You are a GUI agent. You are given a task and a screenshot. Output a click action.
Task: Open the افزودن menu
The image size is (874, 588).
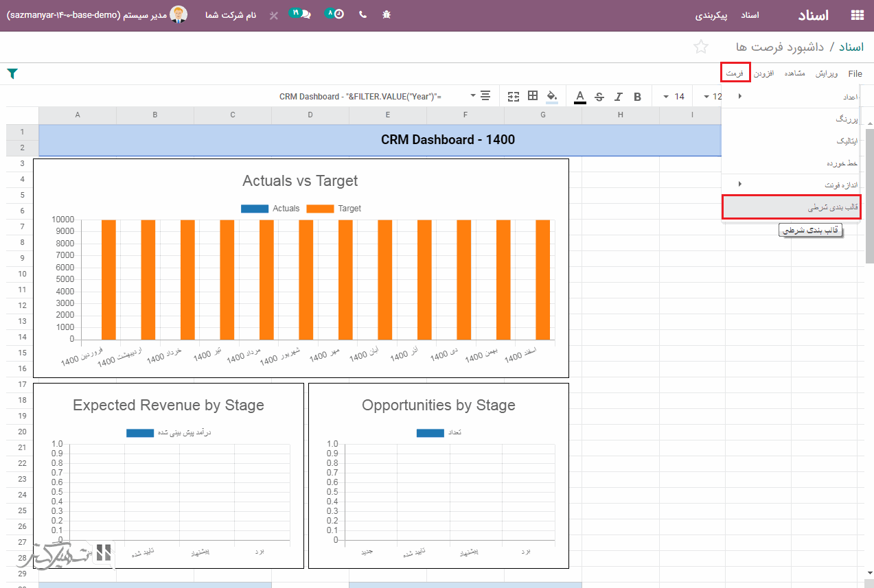point(764,73)
